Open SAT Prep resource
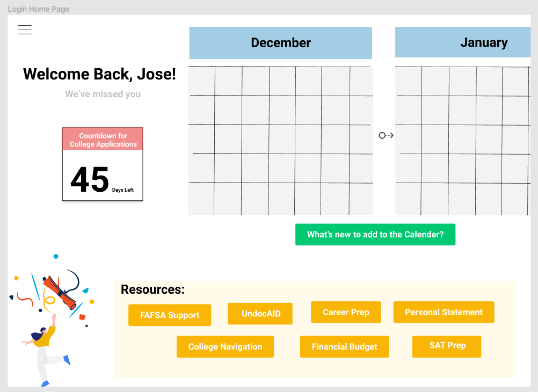This screenshot has width=538, height=392. point(447,347)
